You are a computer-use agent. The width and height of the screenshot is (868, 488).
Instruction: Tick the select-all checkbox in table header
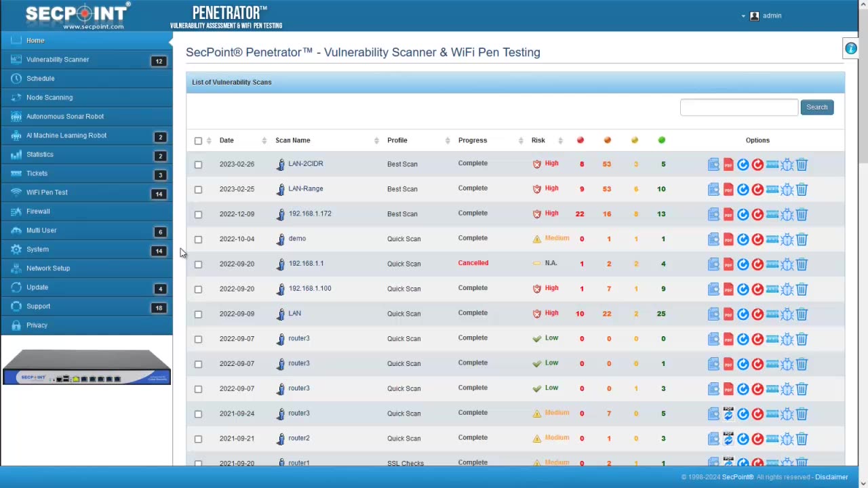point(198,141)
